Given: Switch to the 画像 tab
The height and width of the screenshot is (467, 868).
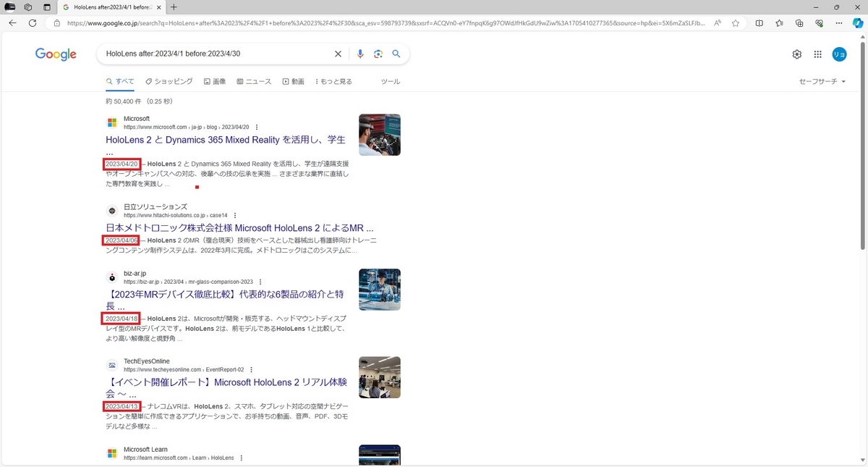Looking at the screenshot, I should [x=215, y=82].
